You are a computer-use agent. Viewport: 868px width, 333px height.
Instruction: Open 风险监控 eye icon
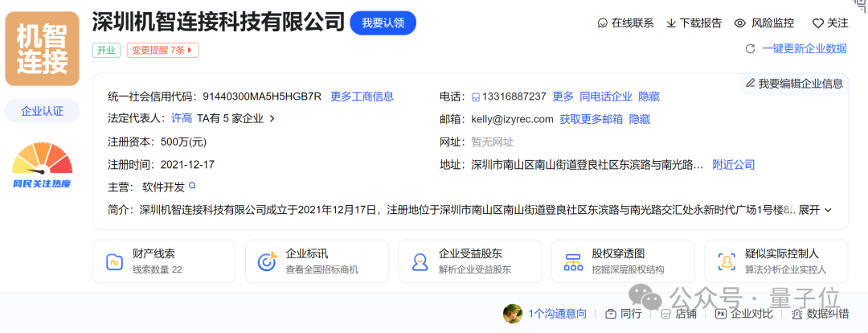point(740,23)
